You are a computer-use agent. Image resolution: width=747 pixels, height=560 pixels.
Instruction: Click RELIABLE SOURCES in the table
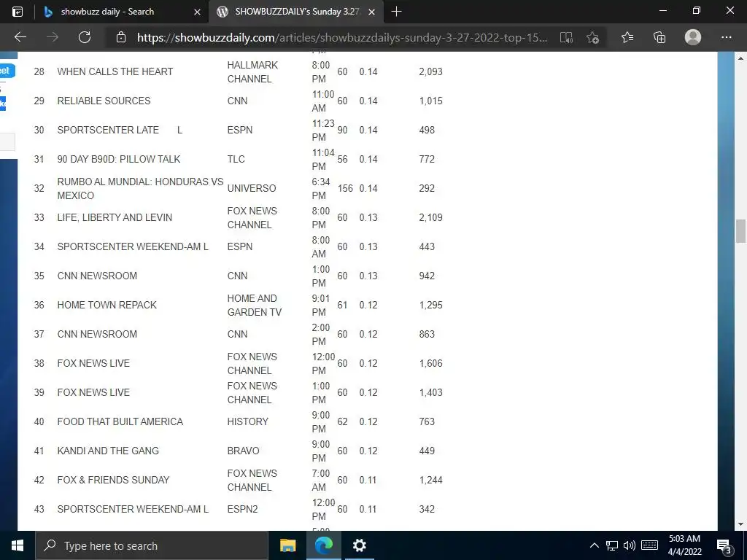[x=104, y=101]
